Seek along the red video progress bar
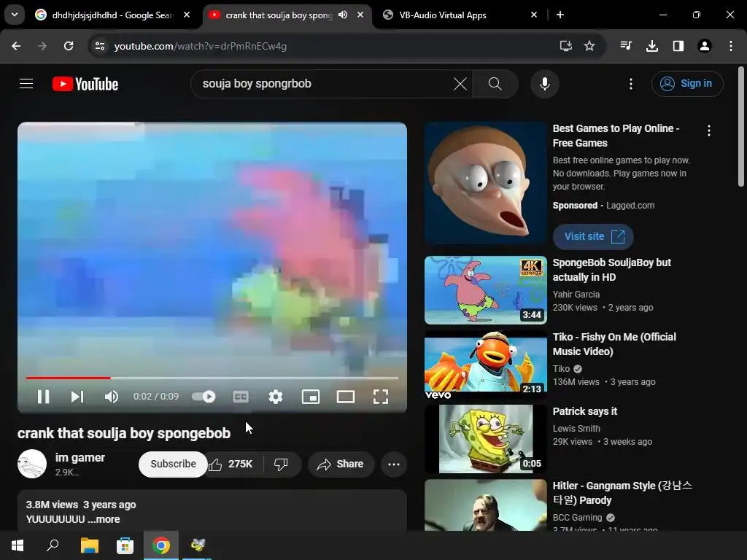This screenshot has height=560, width=747. [x=212, y=378]
